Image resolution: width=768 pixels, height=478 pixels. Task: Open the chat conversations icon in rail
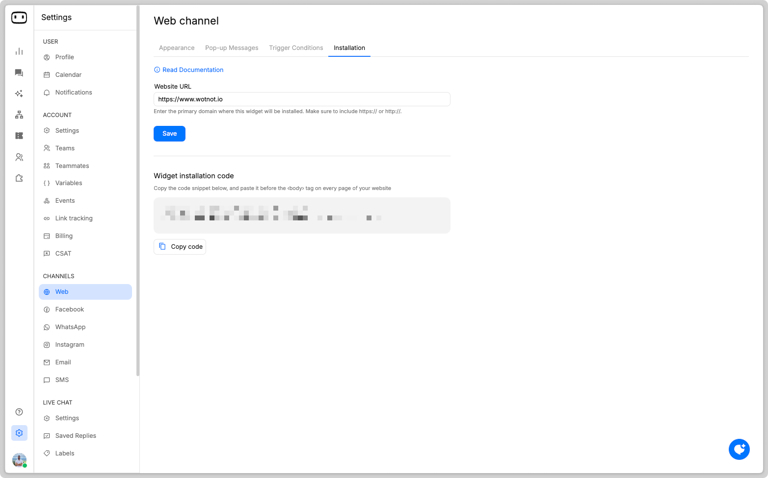[19, 73]
